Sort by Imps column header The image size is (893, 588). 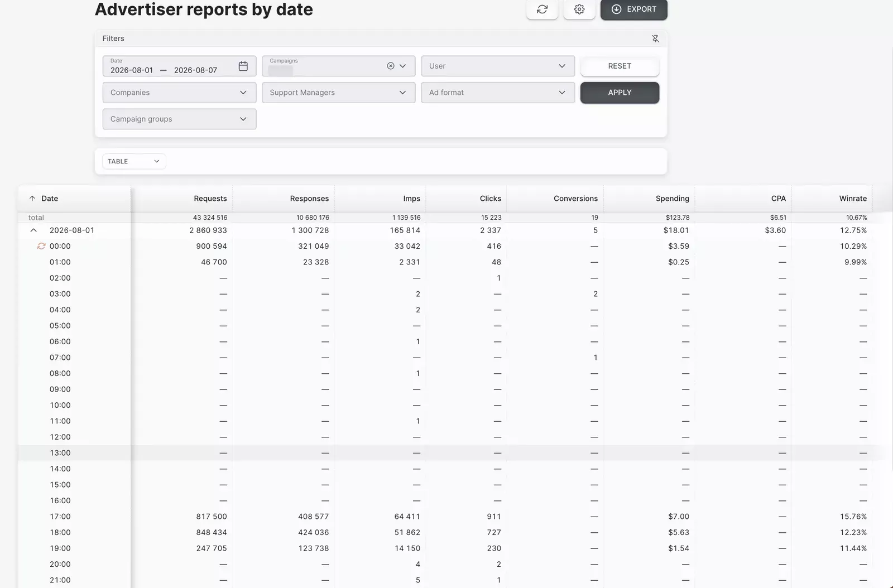pos(412,199)
